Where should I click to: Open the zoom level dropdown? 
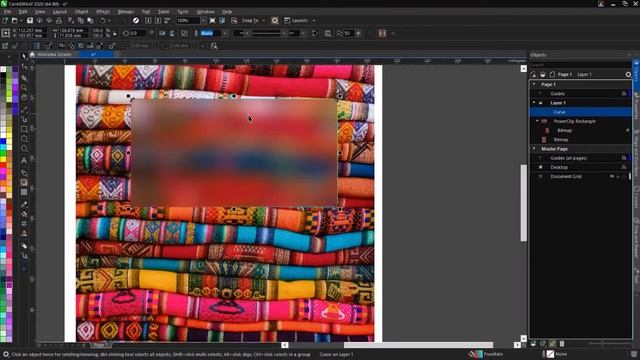coord(203,20)
